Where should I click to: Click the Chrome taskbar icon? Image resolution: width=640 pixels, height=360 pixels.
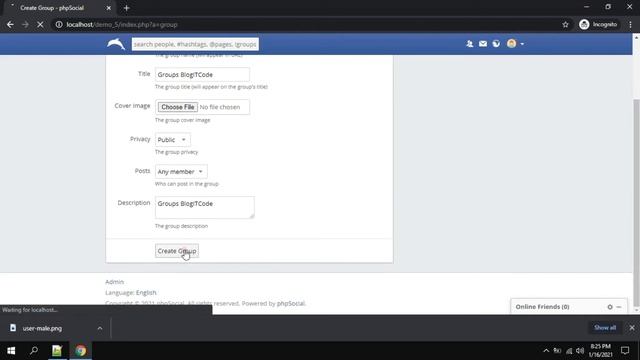(80, 351)
